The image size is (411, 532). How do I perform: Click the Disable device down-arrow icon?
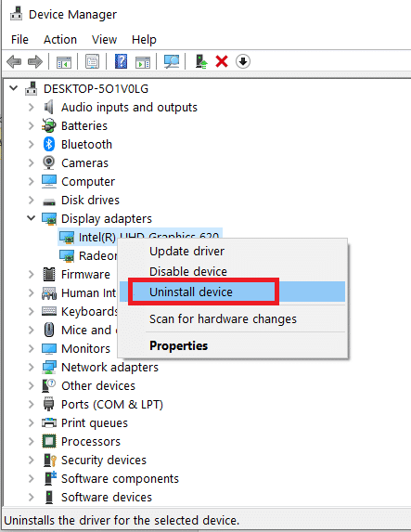(243, 61)
